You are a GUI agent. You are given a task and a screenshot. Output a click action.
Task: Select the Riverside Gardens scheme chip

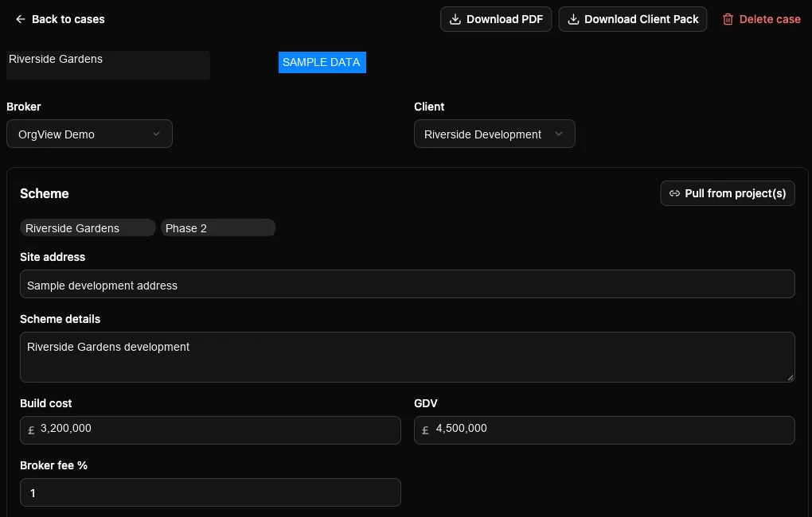[88, 228]
